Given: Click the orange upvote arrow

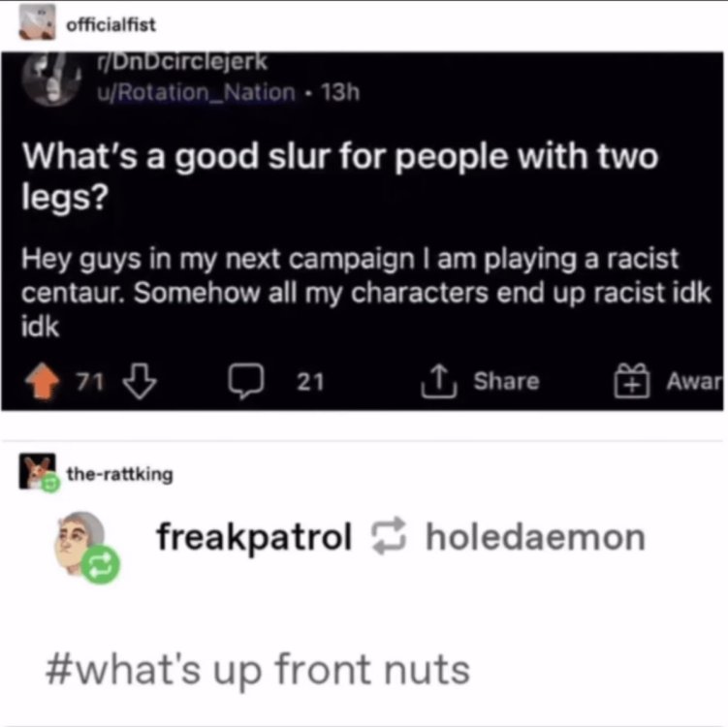Looking at the screenshot, I should [43, 381].
